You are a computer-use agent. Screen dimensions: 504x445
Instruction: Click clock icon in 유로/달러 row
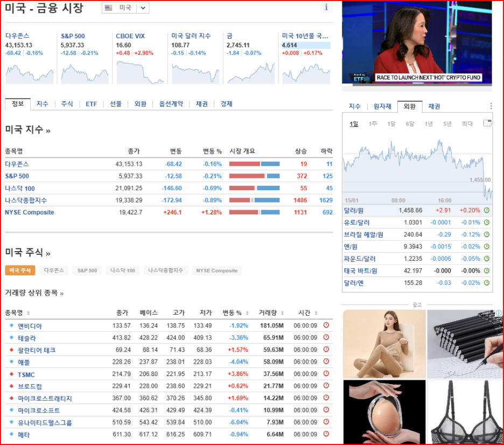click(x=487, y=222)
